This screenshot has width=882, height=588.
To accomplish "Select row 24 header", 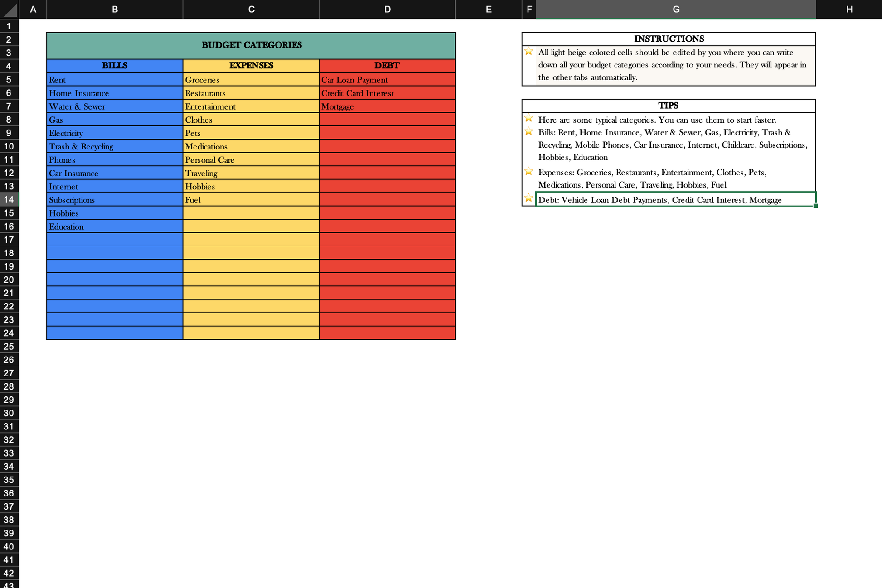I will point(9,333).
